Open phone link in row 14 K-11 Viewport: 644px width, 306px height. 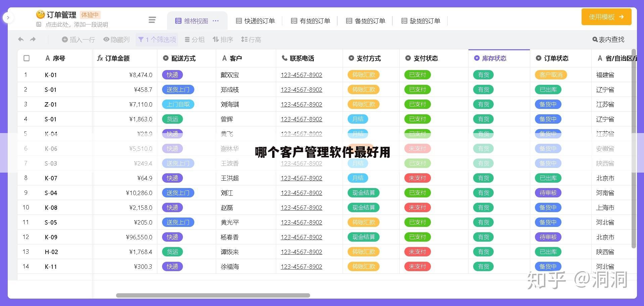[x=301, y=266]
